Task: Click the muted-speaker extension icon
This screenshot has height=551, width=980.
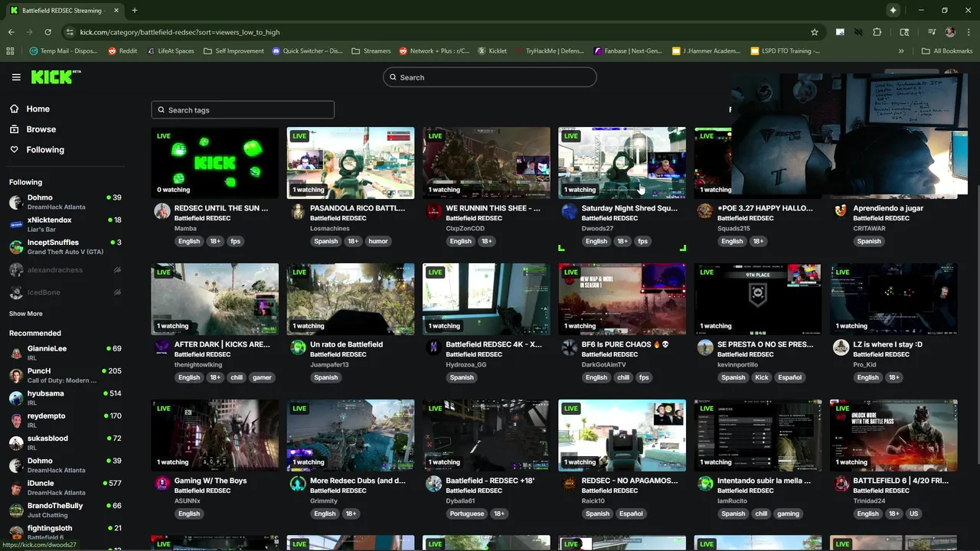Action: coord(858,32)
